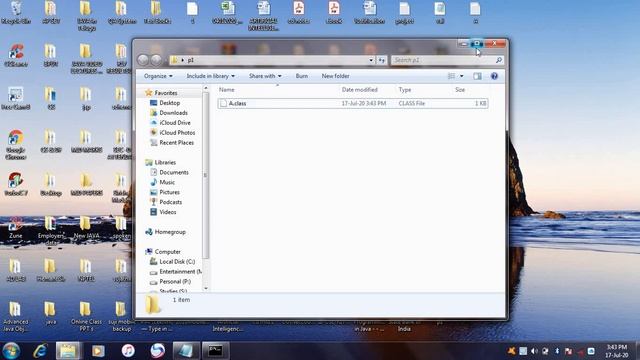Viewport: 640px width, 360px height.
Task: Open Videos library
Action: coord(168,212)
